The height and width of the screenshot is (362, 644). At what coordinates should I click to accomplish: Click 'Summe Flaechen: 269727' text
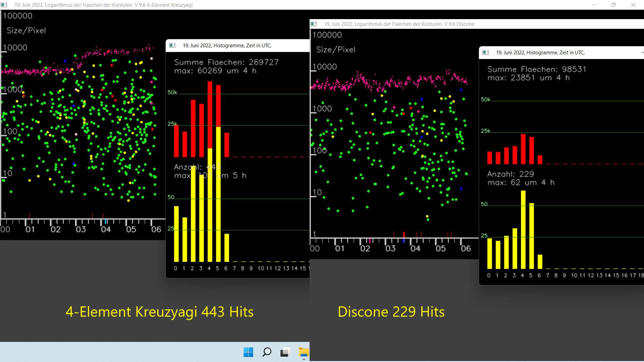226,62
